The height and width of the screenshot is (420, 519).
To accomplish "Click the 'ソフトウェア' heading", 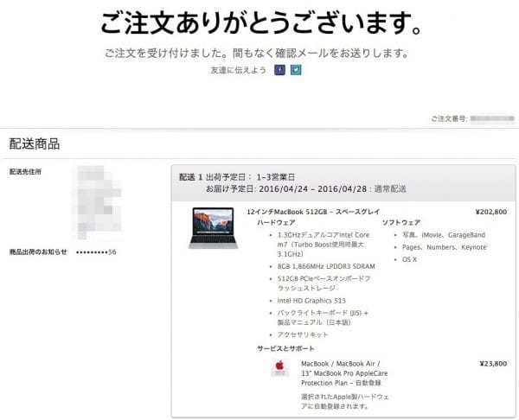I will (x=401, y=223).
